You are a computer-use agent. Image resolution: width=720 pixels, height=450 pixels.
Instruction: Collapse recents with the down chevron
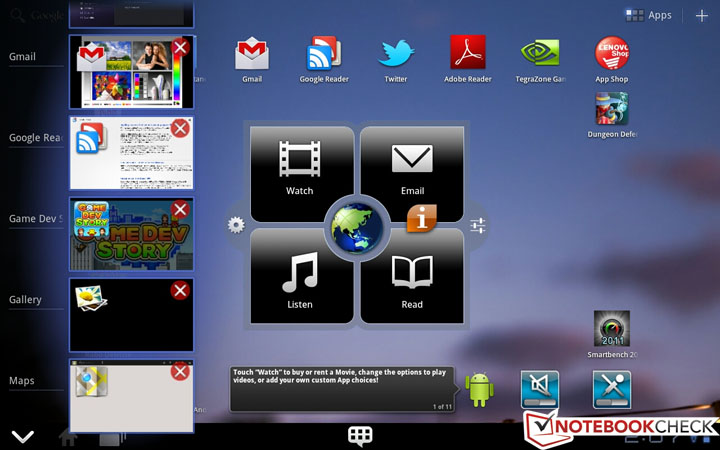[22, 436]
